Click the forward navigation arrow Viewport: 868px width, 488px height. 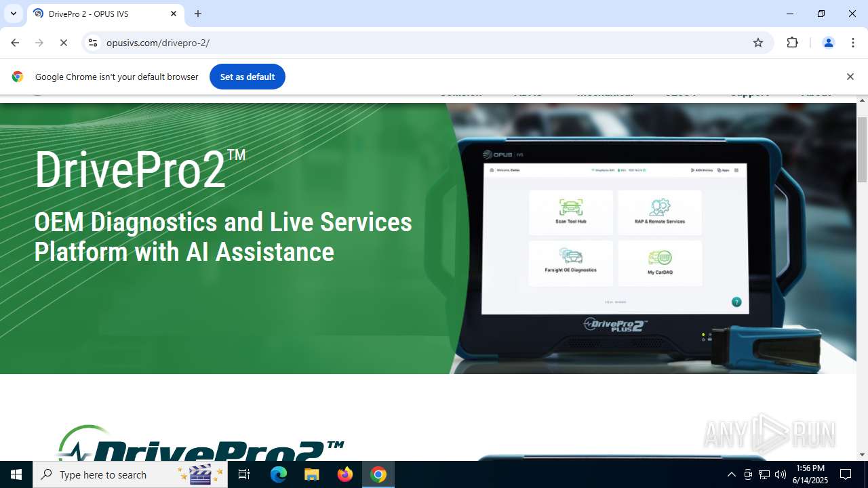coord(39,43)
